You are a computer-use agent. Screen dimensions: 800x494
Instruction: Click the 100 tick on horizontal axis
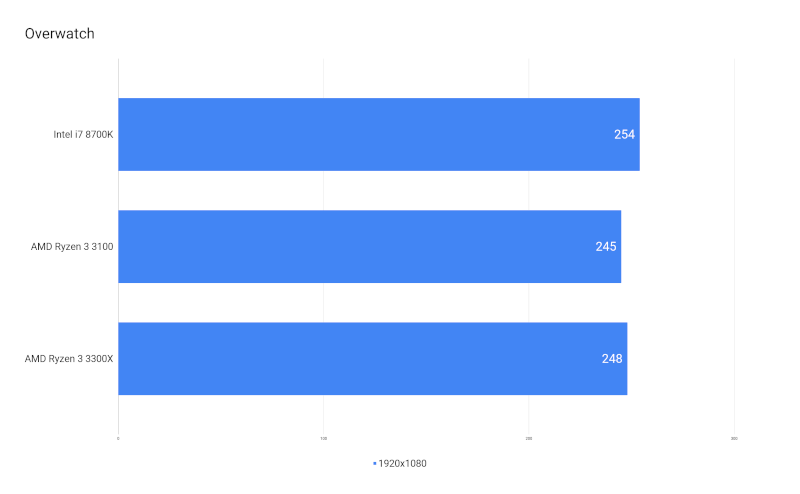(323, 438)
